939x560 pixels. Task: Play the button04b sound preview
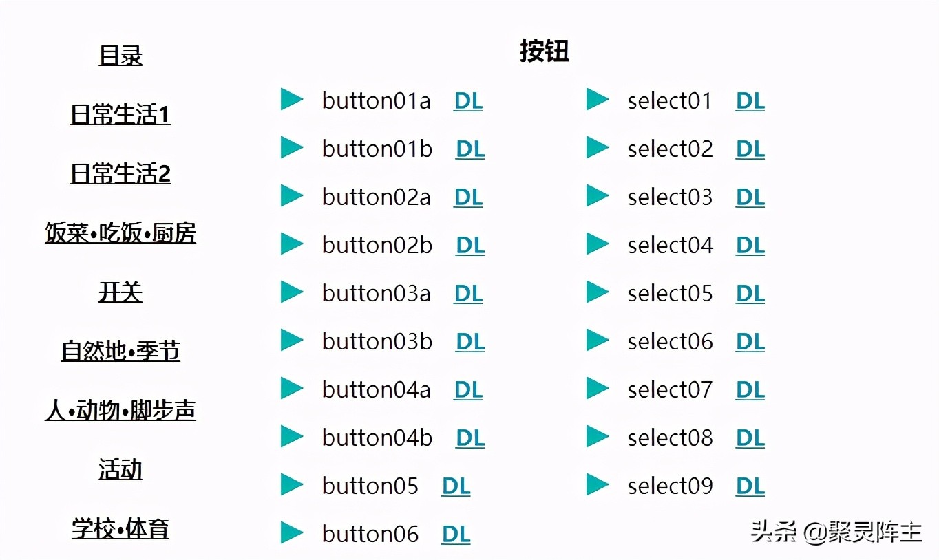pos(292,437)
